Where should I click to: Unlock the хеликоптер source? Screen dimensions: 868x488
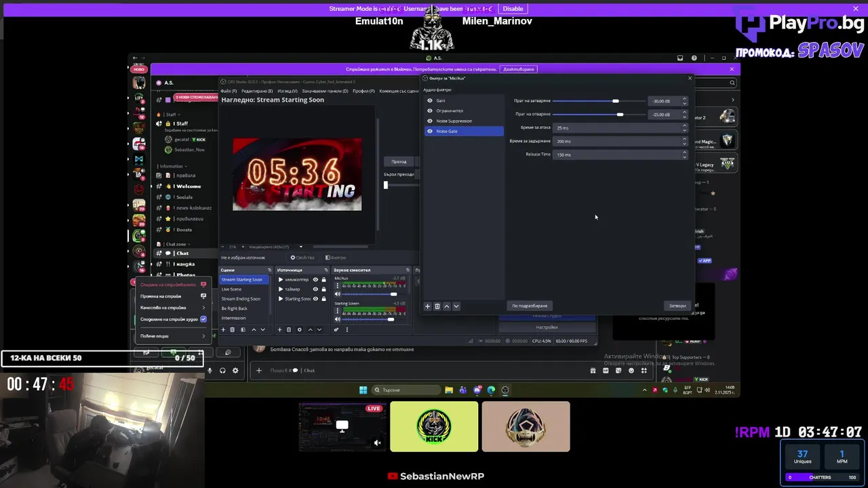point(324,279)
